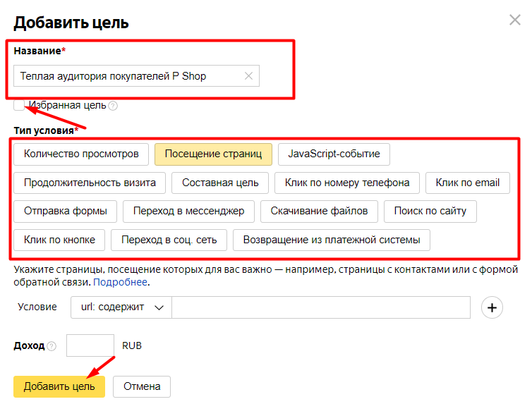Viewport: 532px width, 404px height.
Task: Focus the Условие url value field
Action: [321, 307]
